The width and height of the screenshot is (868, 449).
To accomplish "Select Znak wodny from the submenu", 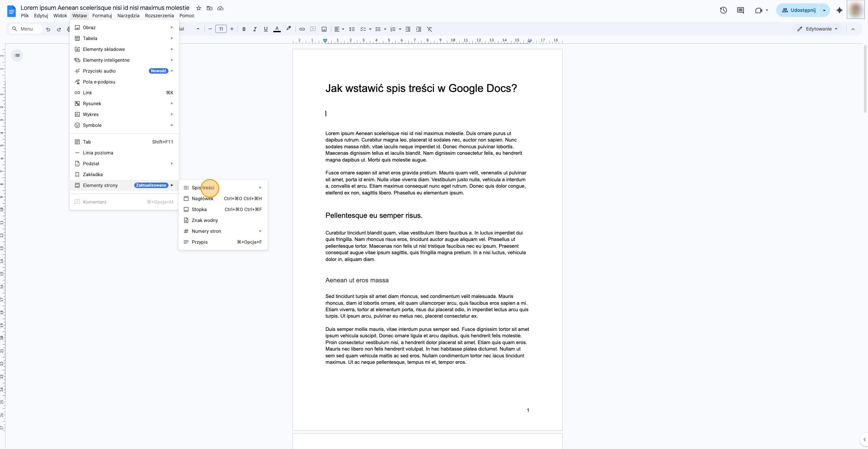I will (223, 220).
